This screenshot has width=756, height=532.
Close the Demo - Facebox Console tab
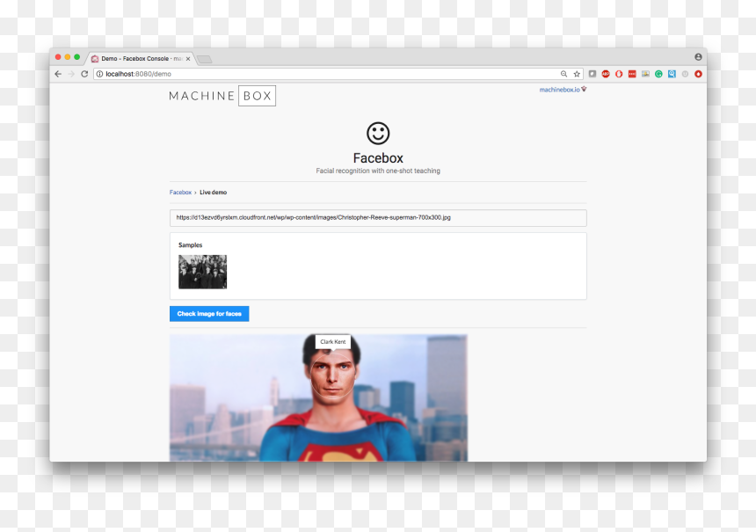tap(188, 59)
